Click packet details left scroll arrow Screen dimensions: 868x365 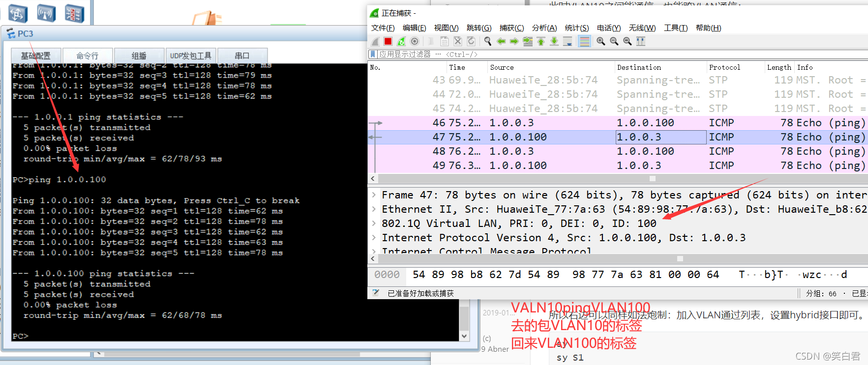click(x=373, y=258)
